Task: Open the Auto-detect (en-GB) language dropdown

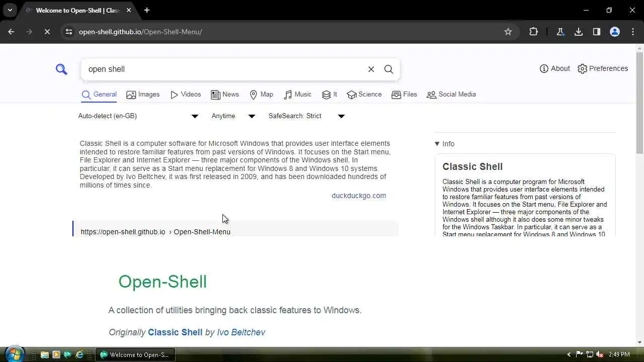Action: point(138,116)
